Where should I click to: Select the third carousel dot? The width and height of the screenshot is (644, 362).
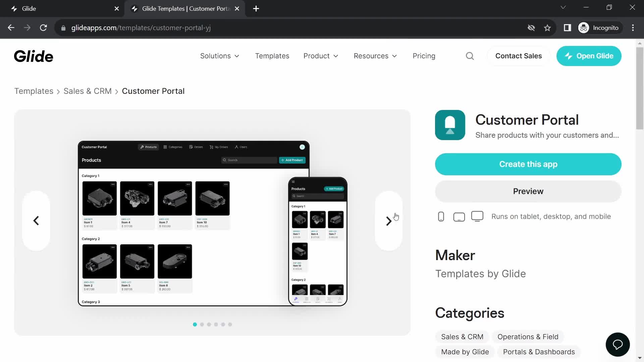[209, 324]
